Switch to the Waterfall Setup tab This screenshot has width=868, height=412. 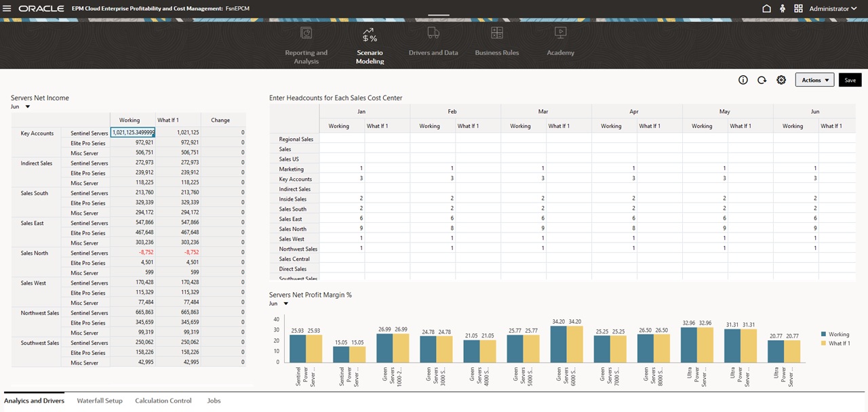click(100, 400)
